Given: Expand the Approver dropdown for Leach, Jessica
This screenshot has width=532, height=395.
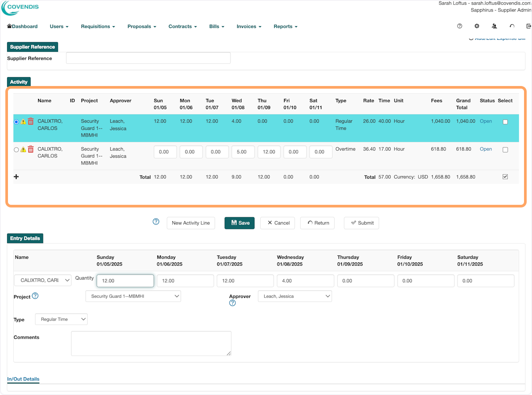Looking at the screenshot, I should (295, 296).
